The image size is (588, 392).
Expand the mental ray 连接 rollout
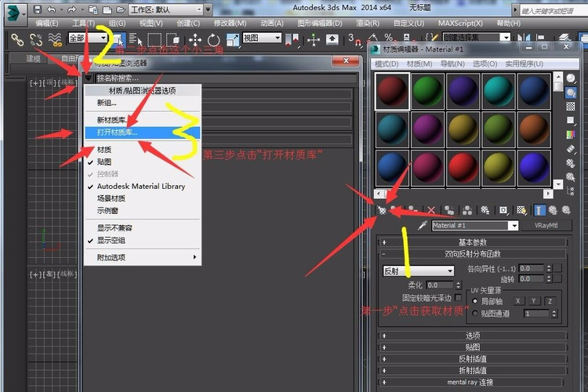(472, 382)
